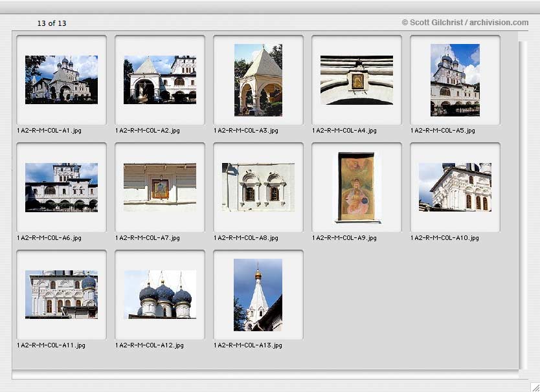Click filename label 1A2-R-M-COL-A13.jpg
Image resolution: width=540 pixels, height=392 pixels.
(x=248, y=345)
